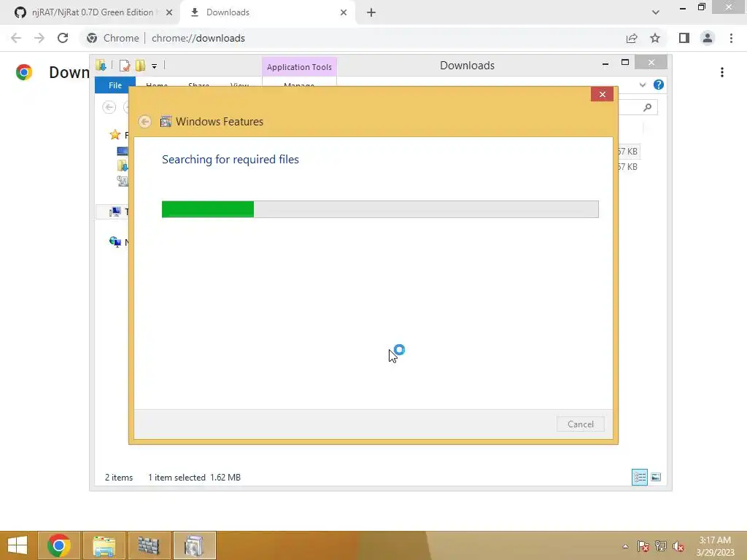
Task: Click the Share this page icon
Action: pos(632,38)
